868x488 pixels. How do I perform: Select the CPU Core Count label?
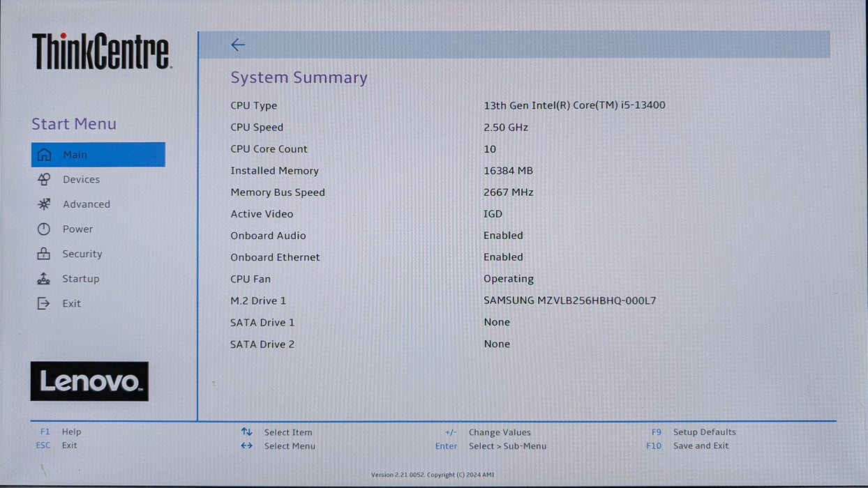(269, 149)
